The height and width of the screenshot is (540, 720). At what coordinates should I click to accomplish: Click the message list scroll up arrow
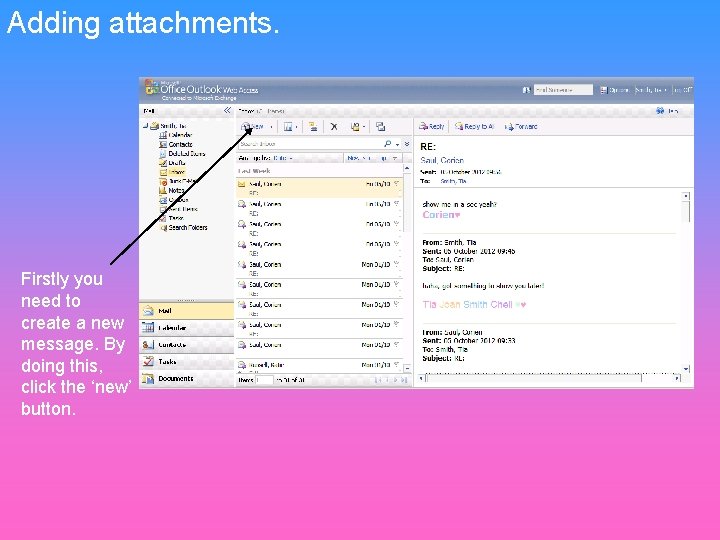coord(407,169)
